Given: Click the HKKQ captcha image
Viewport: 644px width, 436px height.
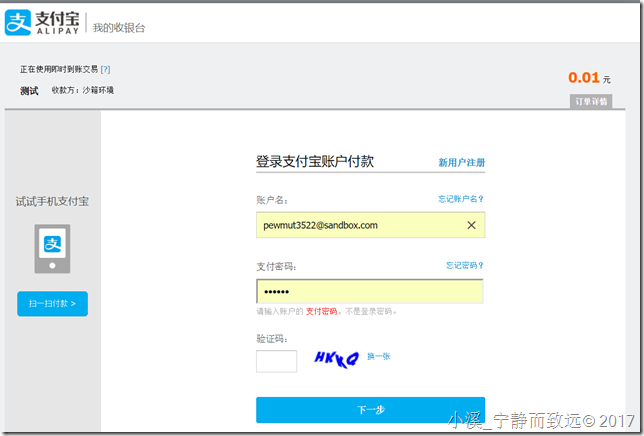Looking at the screenshot, I should point(336,359).
